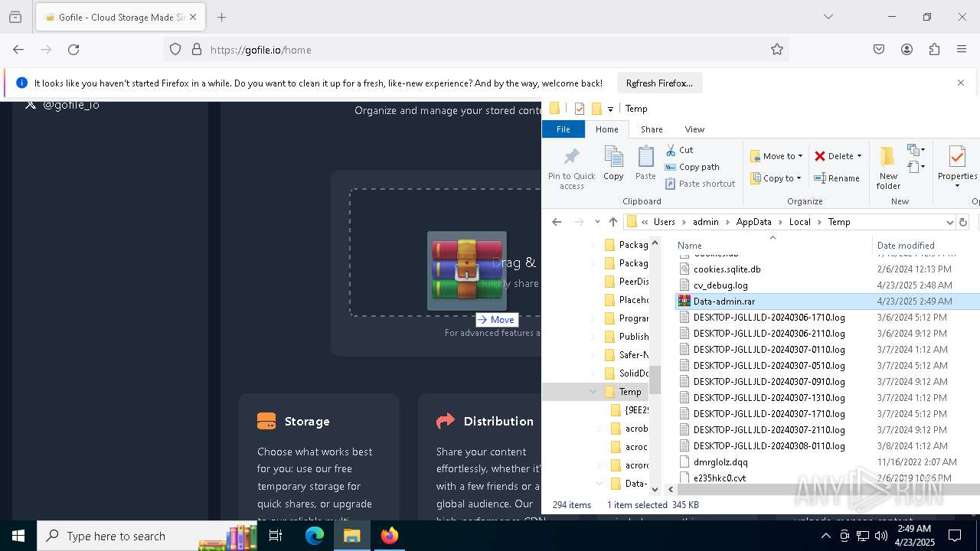Dismiss the Firefox notification bar
The height and width of the screenshot is (551, 980).
[961, 83]
